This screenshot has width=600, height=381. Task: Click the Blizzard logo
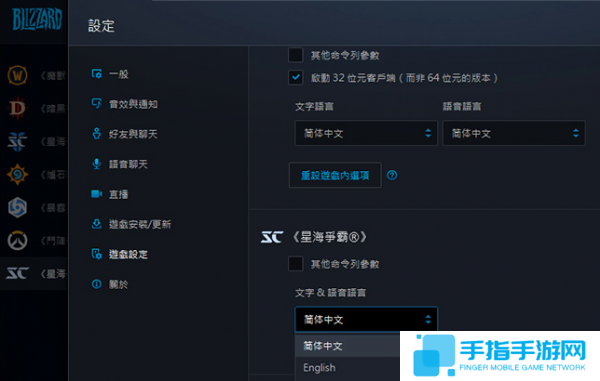[x=37, y=19]
